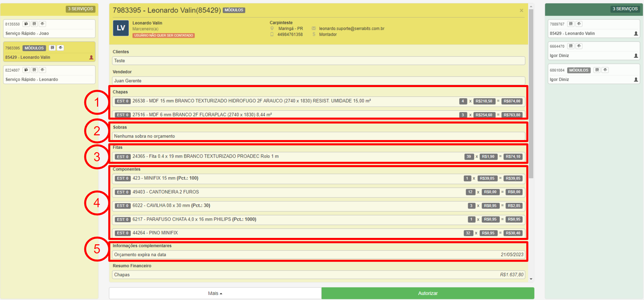Click the MINIFIX 15 mm component row
This screenshot has width=644, height=300.
pos(318,178)
